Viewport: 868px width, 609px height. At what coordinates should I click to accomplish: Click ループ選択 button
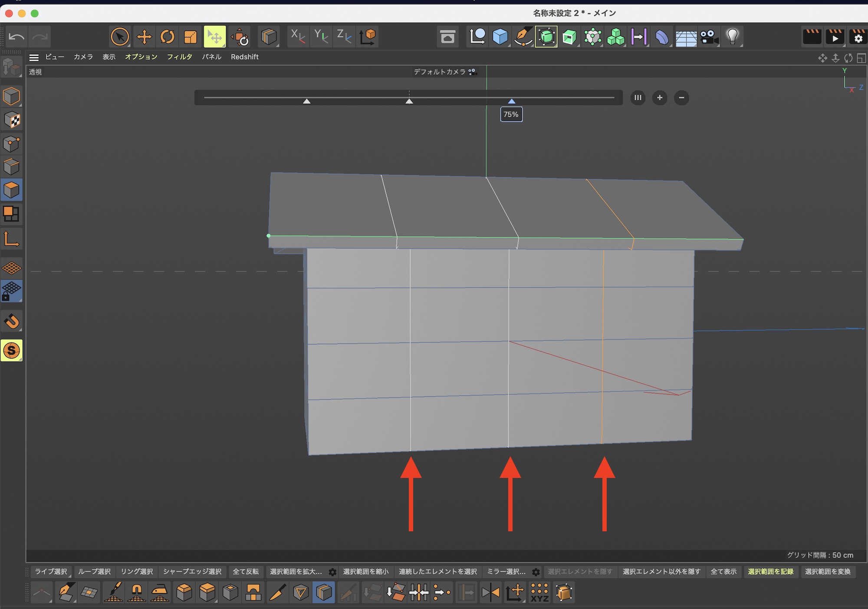pyautogui.click(x=94, y=572)
